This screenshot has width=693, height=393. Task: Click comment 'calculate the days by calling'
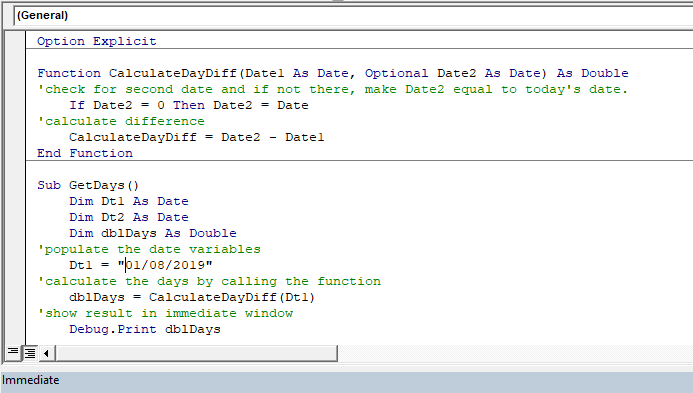point(209,281)
